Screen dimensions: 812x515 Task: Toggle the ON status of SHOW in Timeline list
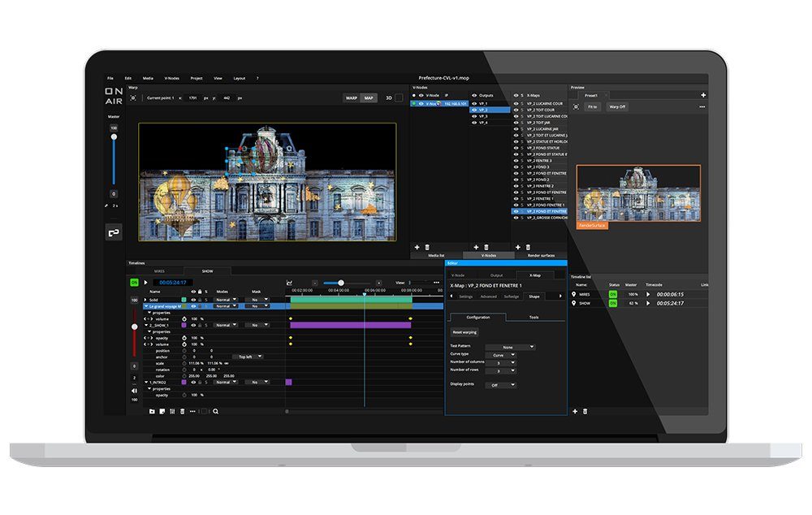pyautogui.click(x=613, y=303)
